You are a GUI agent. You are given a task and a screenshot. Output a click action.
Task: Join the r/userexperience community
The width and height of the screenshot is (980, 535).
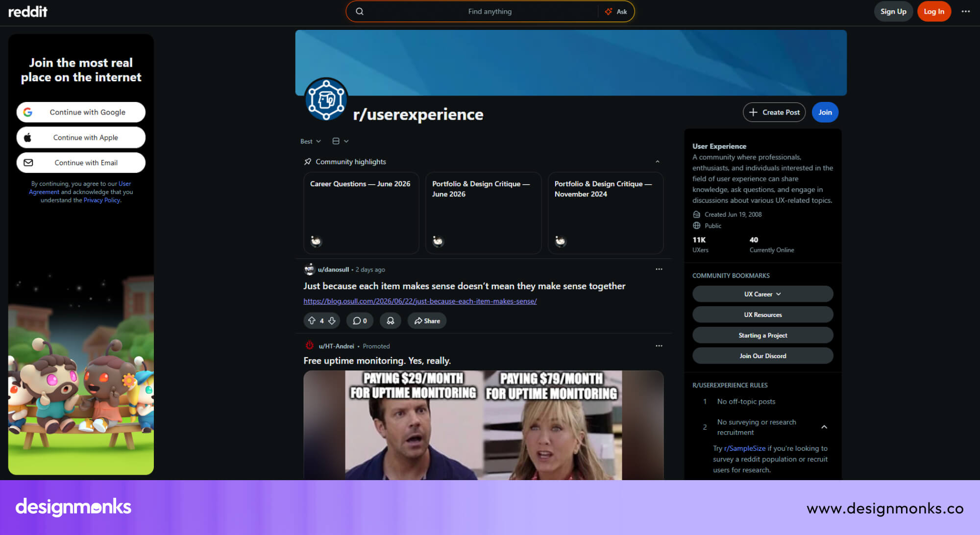(825, 112)
